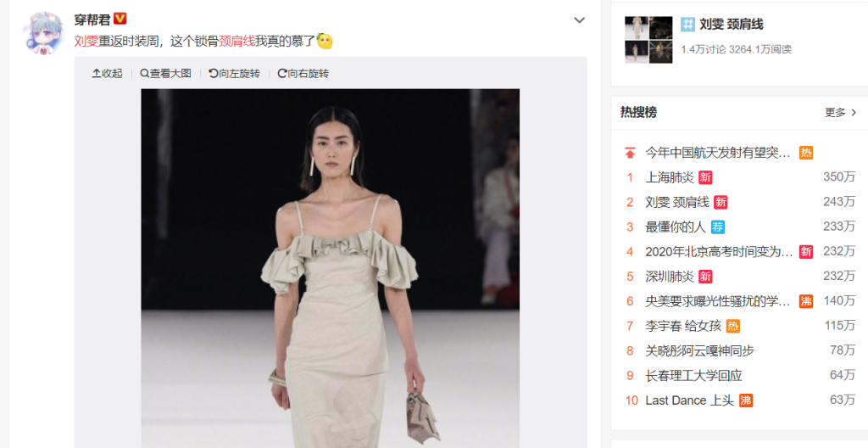Open the 刘雯 颈肩线 topic thumbnail collage
868x448 pixels.
(648, 40)
